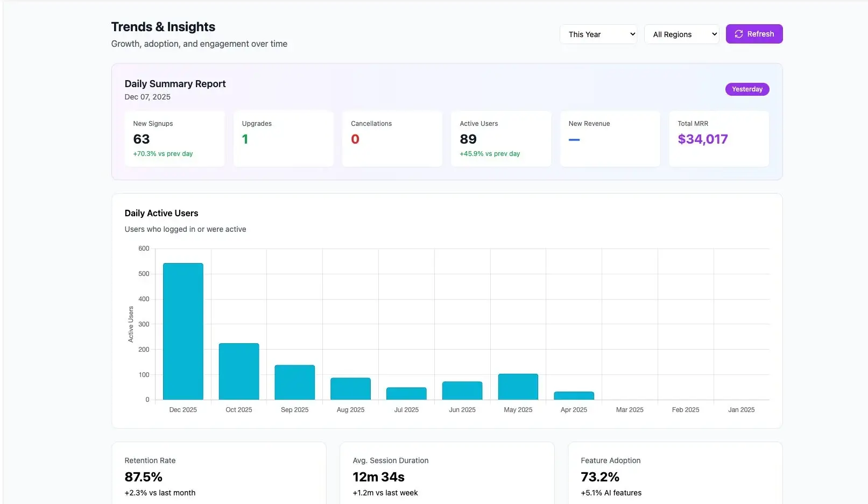
Task: Select the Oct 2025 bar in the chart
Action: (239, 371)
